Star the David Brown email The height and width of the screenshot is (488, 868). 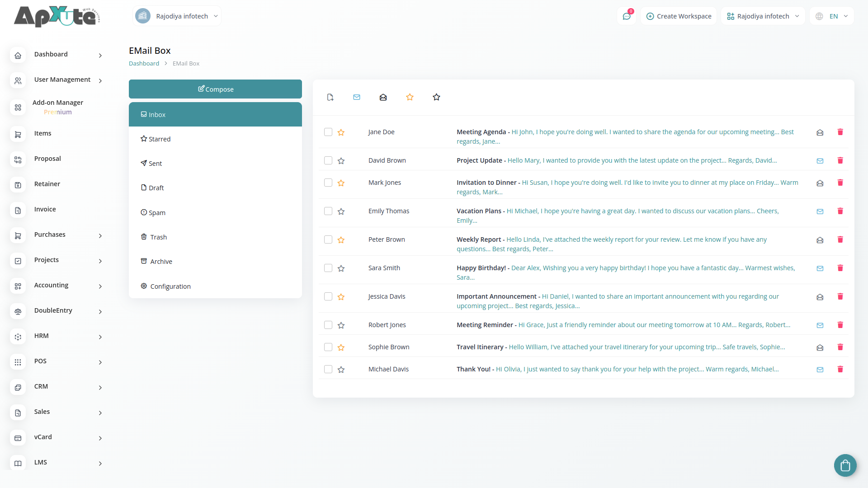click(341, 161)
